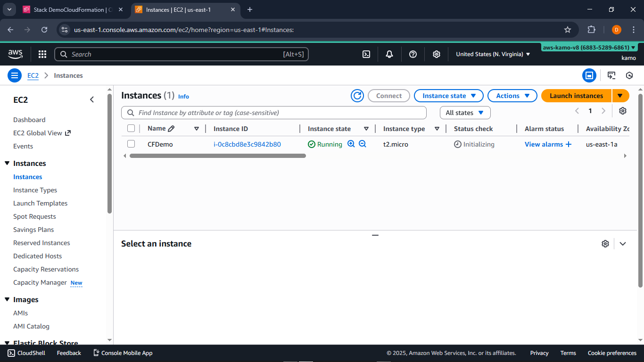
Task: Switch to the Stack DemoCloudFormation browser tab
Action: 71,9
